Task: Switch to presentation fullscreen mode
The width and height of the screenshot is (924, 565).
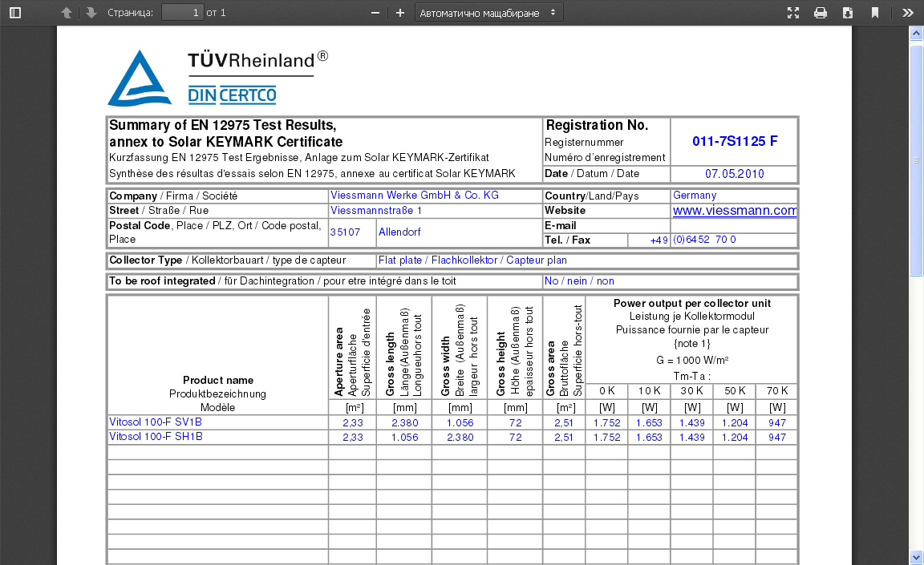Action: click(x=793, y=13)
